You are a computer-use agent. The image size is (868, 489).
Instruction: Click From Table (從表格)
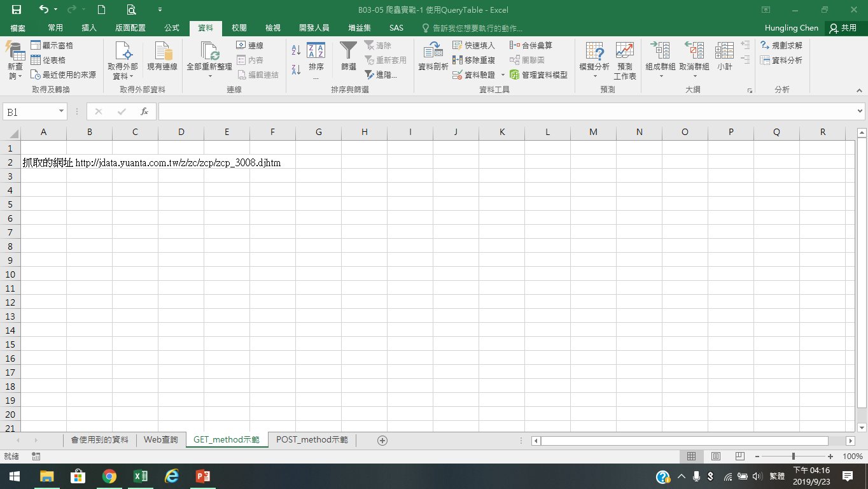pyautogui.click(x=48, y=60)
